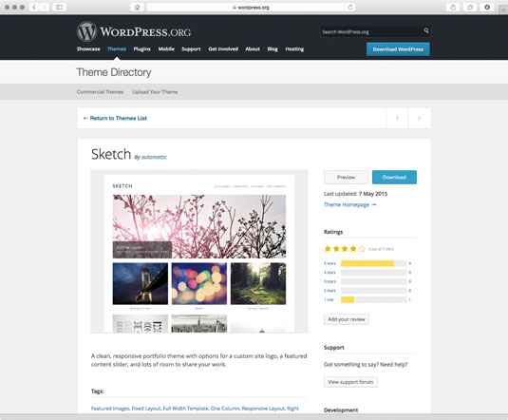Click the search magnifier icon
The image size is (508, 420).
click(x=426, y=30)
